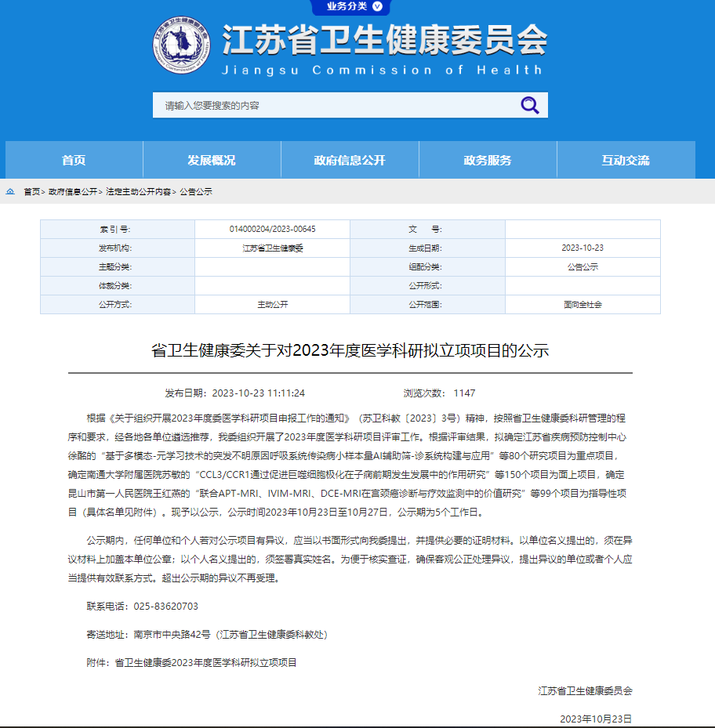715x728 pixels.
Task: Click the 组配分类 label cell
Action: click(x=427, y=267)
